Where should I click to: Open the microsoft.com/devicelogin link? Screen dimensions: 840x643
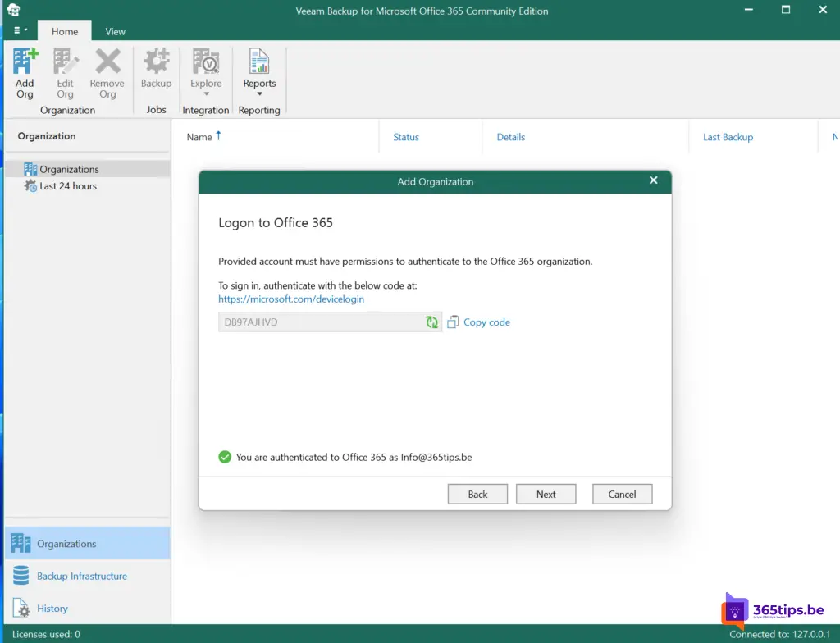(x=291, y=299)
